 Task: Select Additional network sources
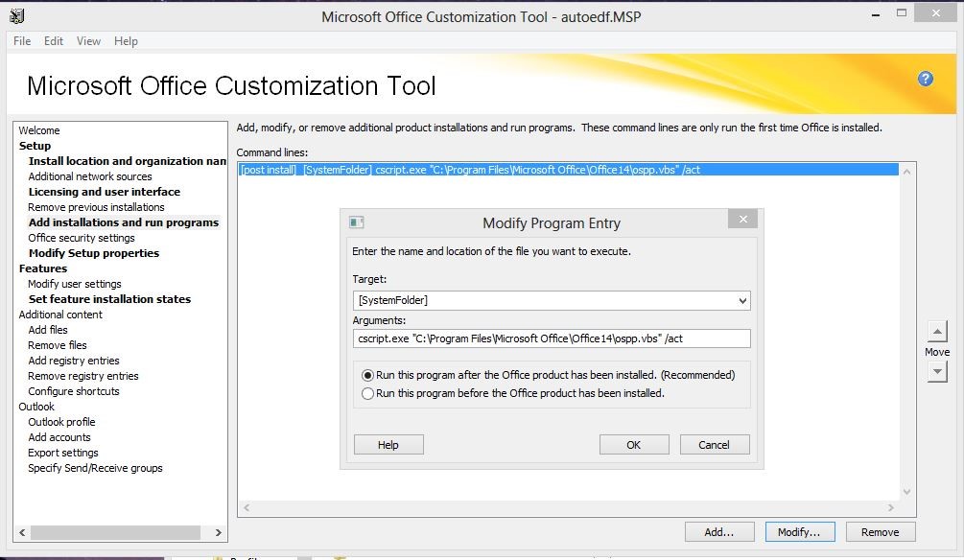point(90,176)
